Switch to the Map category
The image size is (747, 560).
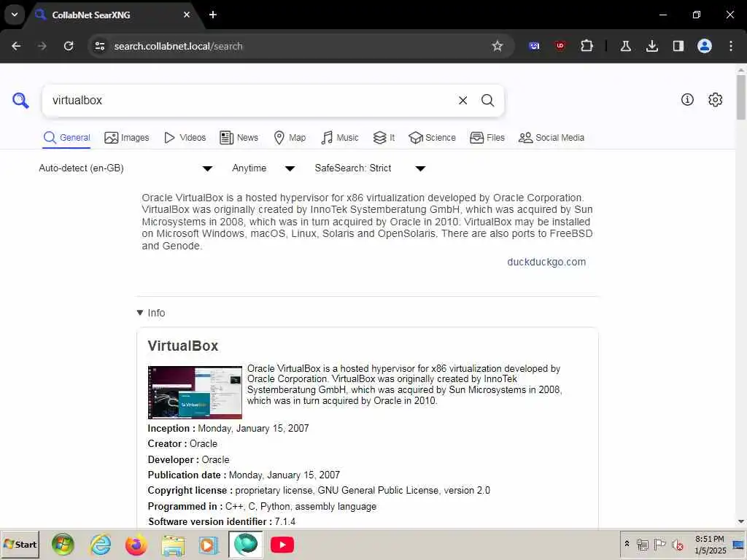click(290, 138)
